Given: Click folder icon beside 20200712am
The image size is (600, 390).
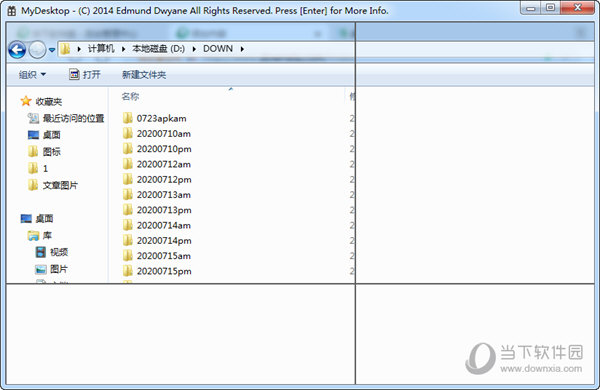Looking at the screenshot, I should pyautogui.click(x=128, y=164).
